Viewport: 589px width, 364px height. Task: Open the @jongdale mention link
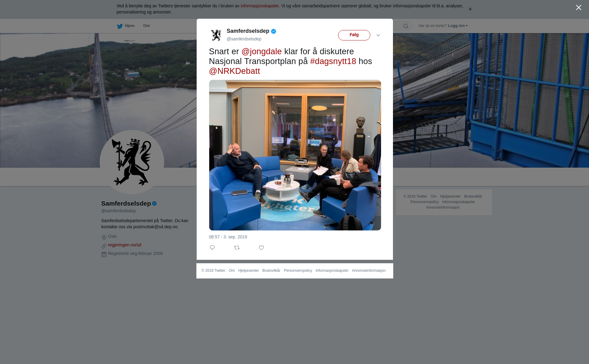[261, 51]
